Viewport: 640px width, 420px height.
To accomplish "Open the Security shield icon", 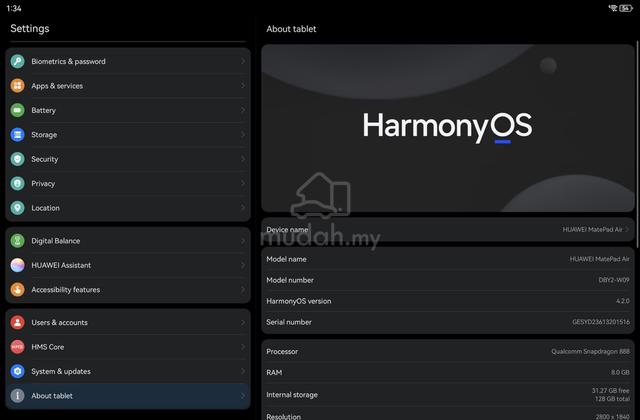I will click(18, 159).
